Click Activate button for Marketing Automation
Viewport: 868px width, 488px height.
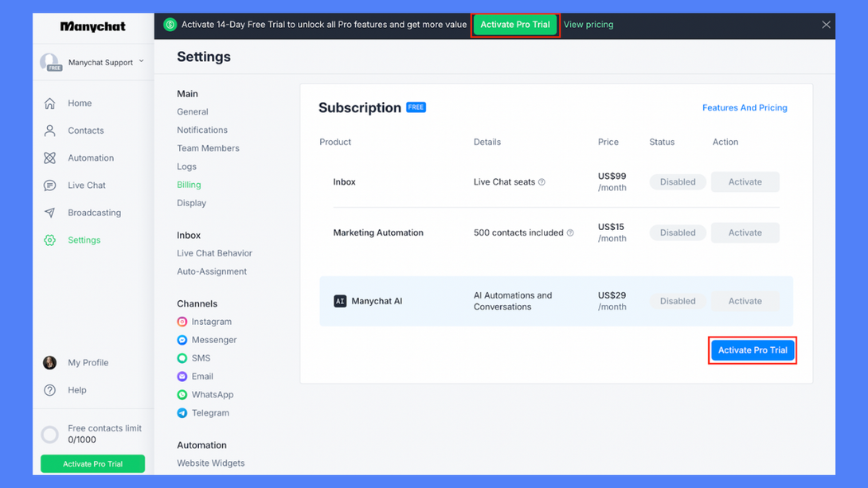click(745, 233)
